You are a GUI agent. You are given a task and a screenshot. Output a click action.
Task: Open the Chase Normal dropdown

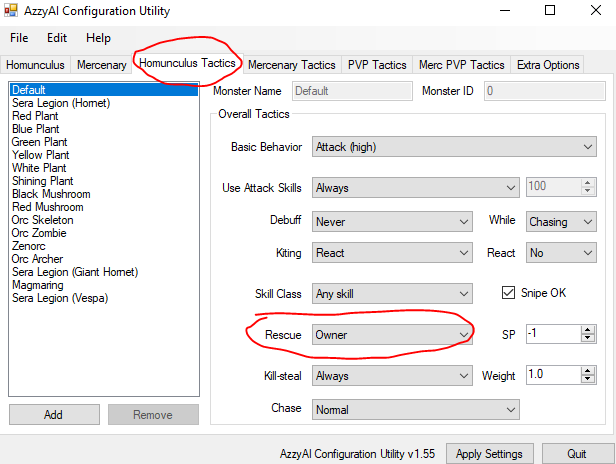pyautogui.click(x=416, y=410)
